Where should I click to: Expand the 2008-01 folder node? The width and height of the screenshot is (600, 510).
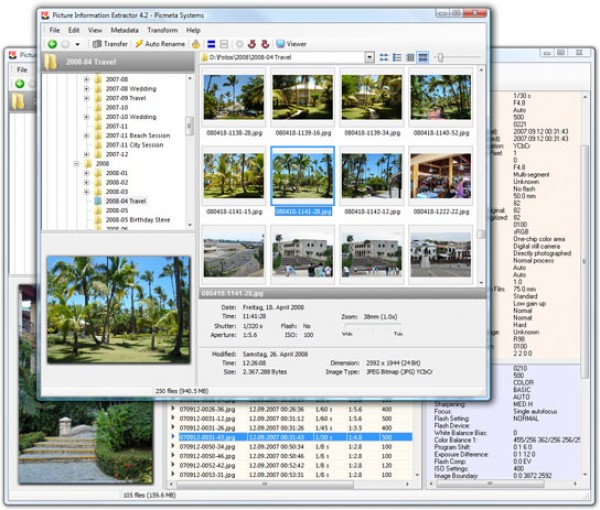(86, 173)
